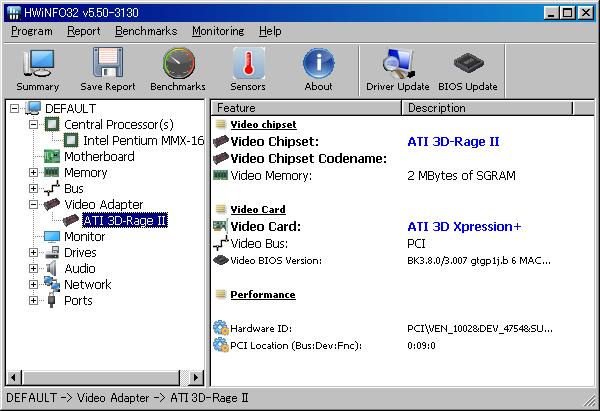Click the PCI\VEN_1002 hardware ID value
Image resolution: width=600 pixels, height=411 pixels.
(480, 329)
